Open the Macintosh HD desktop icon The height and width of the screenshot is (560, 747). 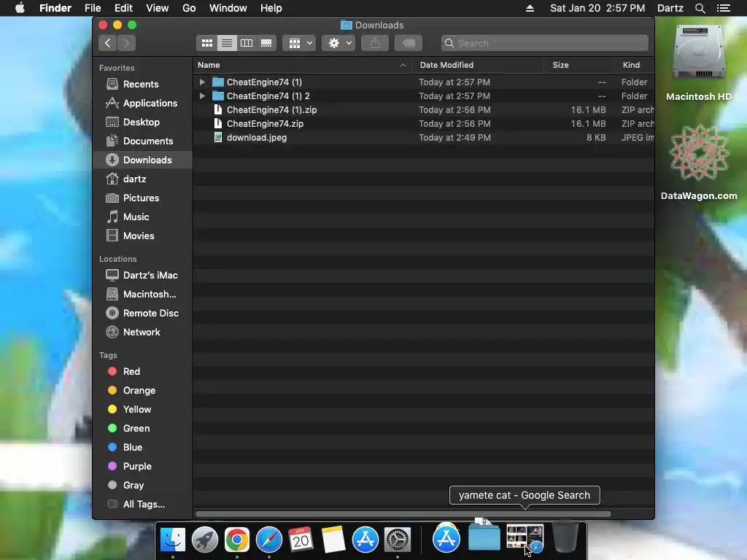pyautogui.click(x=698, y=63)
